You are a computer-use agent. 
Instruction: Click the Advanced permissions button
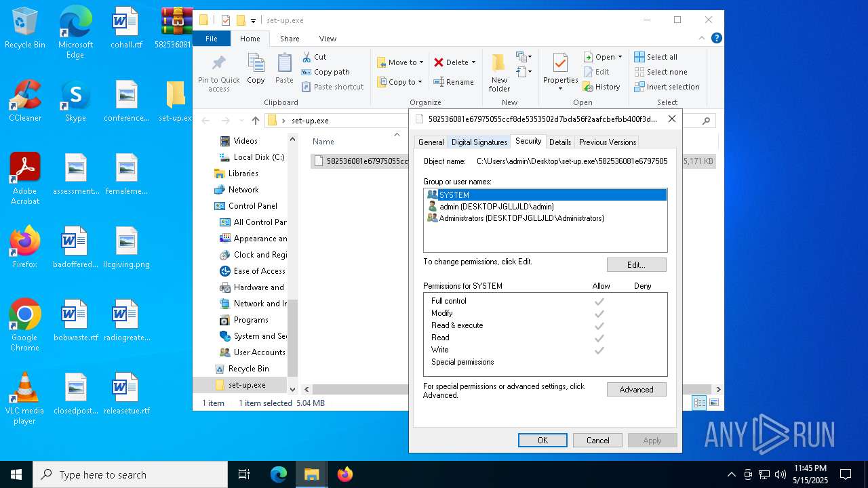(x=636, y=390)
